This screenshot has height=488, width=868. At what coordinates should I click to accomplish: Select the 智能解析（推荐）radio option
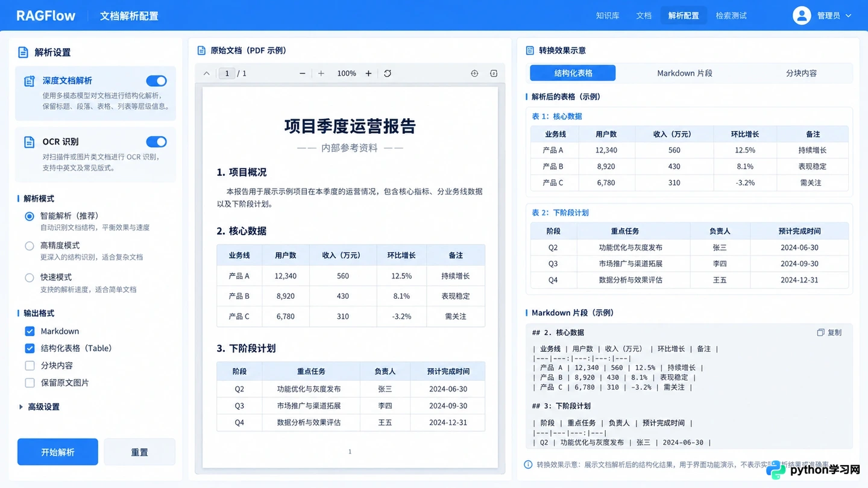pyautogui.click(x=30, y=216)
